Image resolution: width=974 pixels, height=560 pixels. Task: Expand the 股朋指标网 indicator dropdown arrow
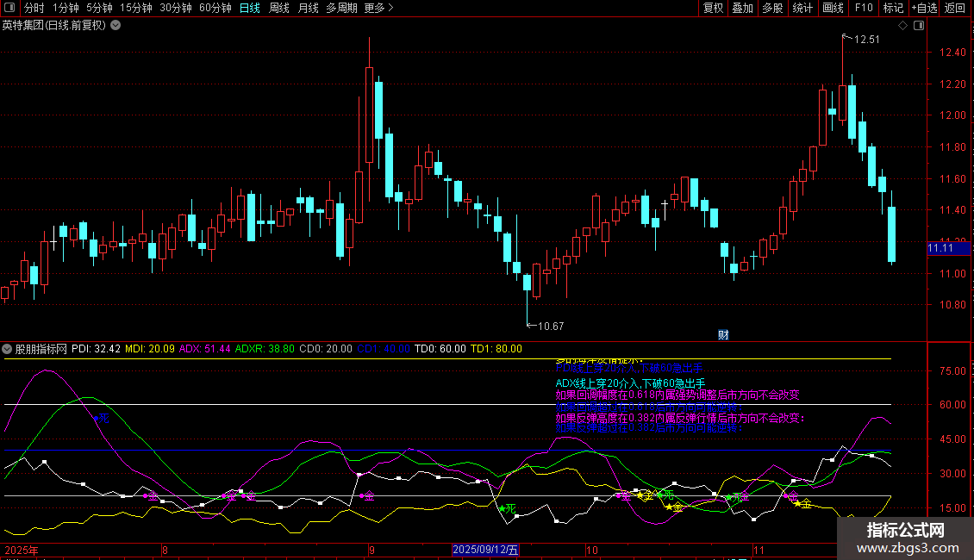tap(8, 349)
